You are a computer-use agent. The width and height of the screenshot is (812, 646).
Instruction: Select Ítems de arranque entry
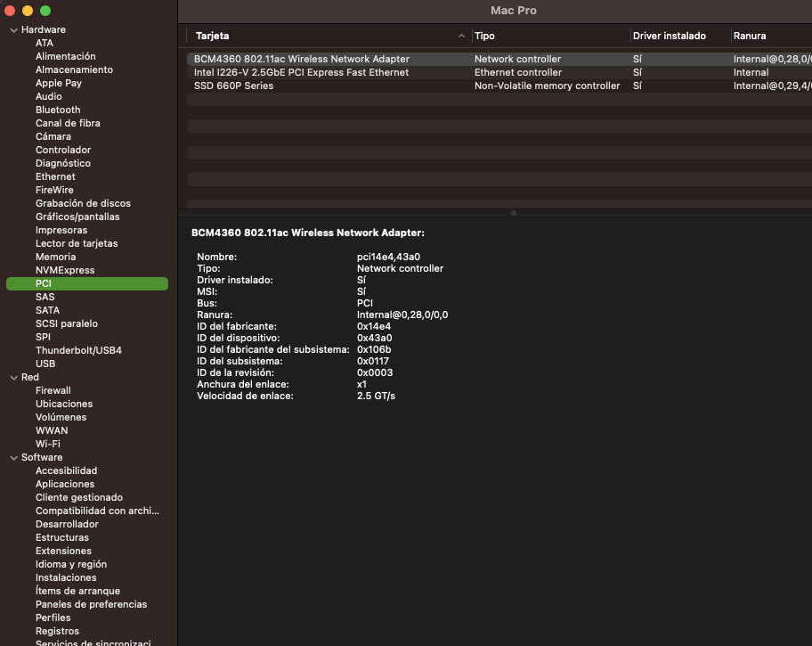(x=77, y=592)
